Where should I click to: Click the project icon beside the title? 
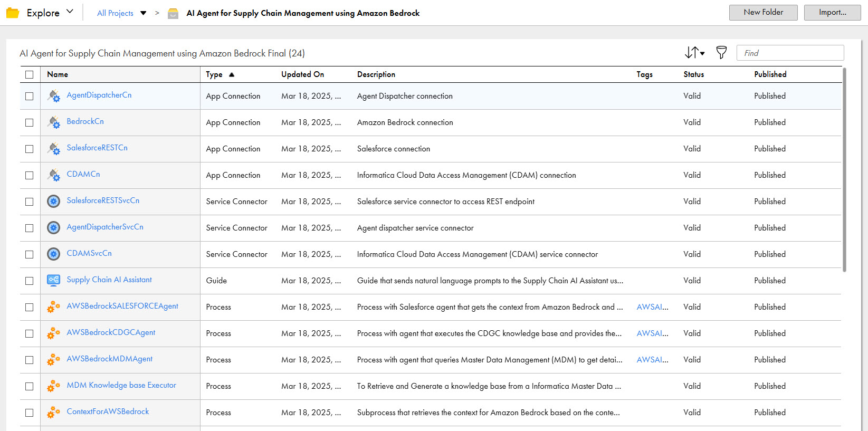coord(173,13)
